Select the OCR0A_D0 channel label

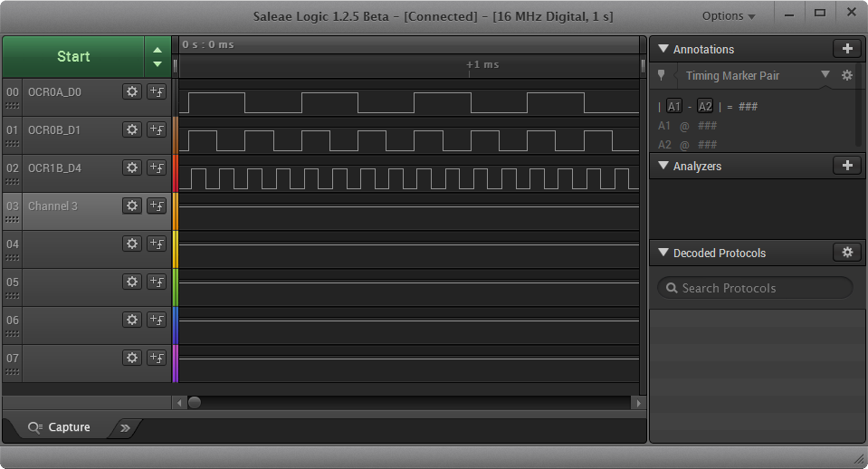pos(54,92)
